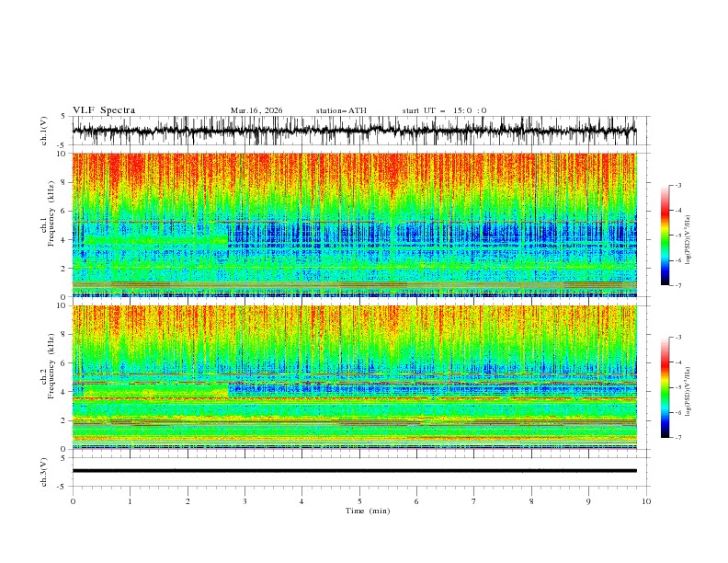Click time axis tick label "6"
728x563 pixels.
coord(416,501)
